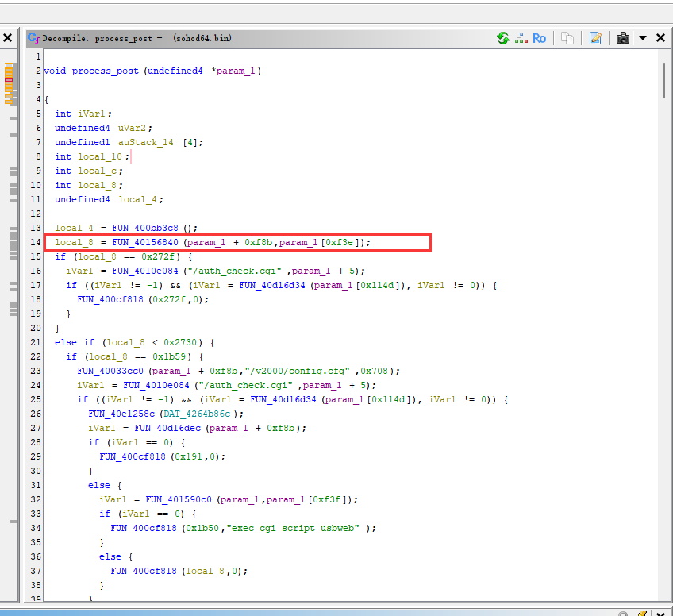Click constant 0x2730 in else-if condition
This screenshot has width=673, height=616.
180,343
